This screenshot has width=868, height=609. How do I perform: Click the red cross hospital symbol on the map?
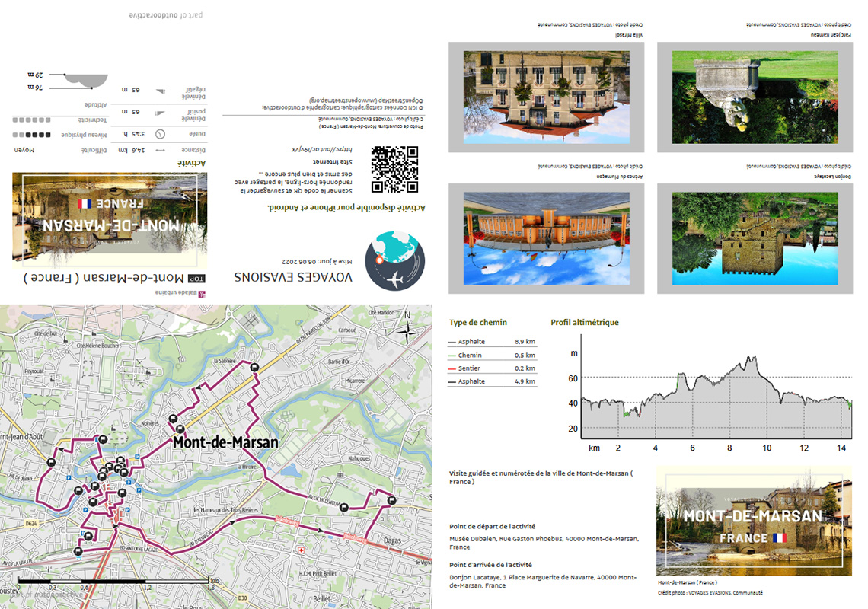302,550
